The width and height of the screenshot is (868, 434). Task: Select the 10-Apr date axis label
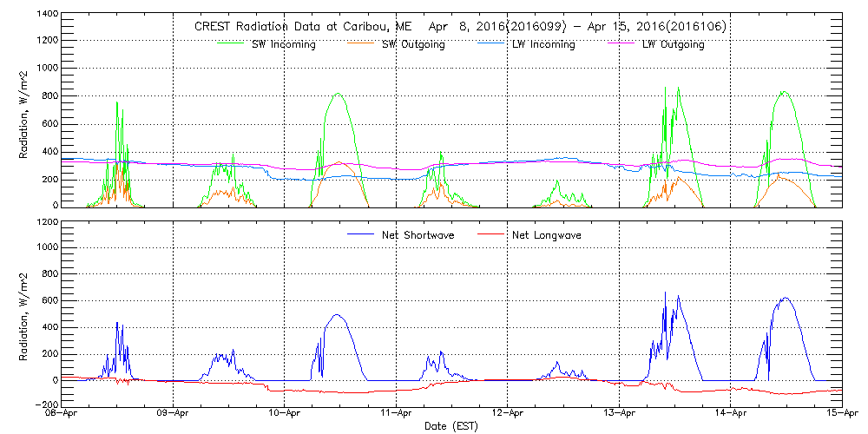285,414
